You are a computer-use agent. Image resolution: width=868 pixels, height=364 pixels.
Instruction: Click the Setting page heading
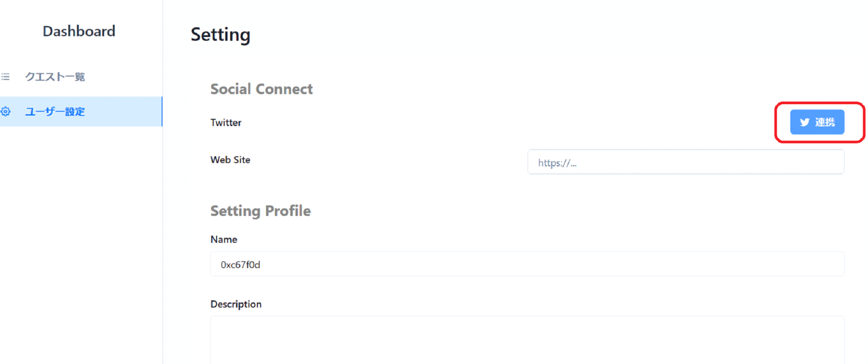click(x=220, y=35)
